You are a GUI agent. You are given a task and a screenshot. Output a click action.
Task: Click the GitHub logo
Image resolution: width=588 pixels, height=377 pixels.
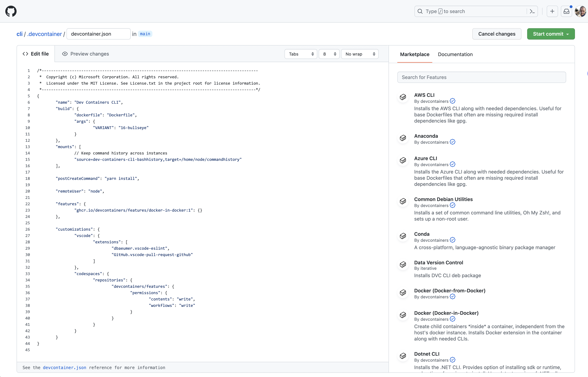pos(11,11)
